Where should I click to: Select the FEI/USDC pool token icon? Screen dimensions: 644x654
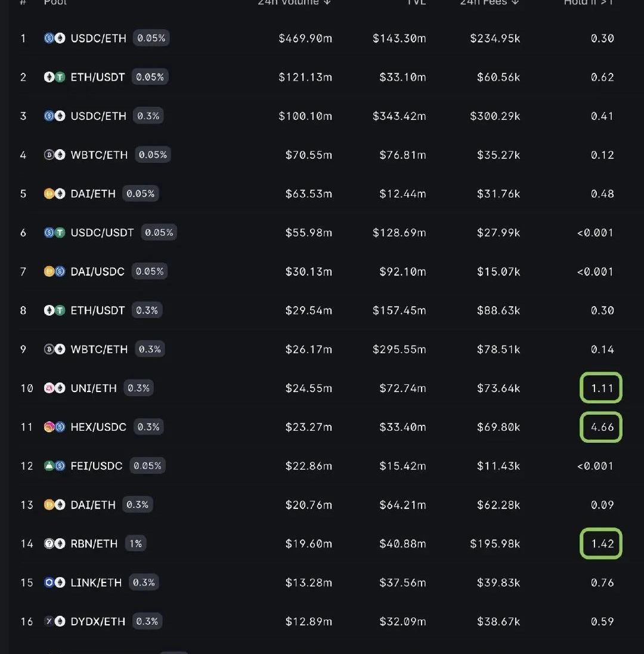click(x=54, y=466)
